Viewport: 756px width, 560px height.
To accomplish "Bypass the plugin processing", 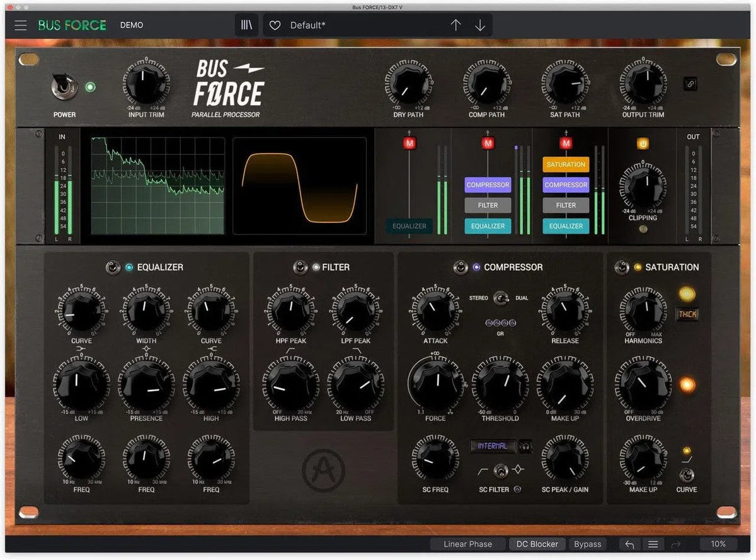I will pos(587,543).
